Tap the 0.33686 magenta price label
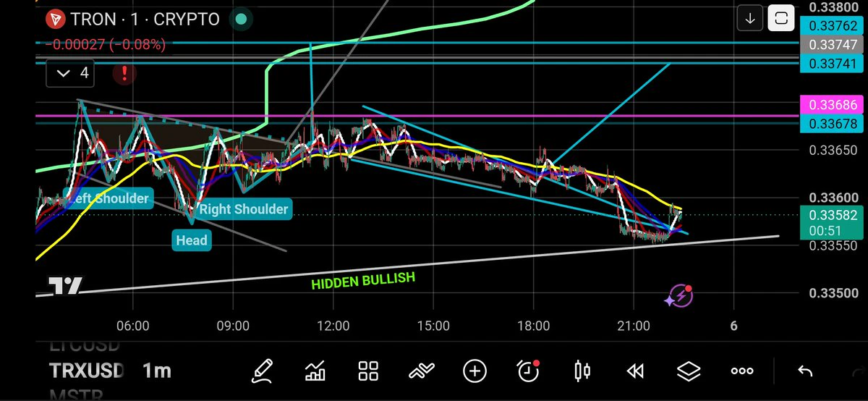 [833, 106]
